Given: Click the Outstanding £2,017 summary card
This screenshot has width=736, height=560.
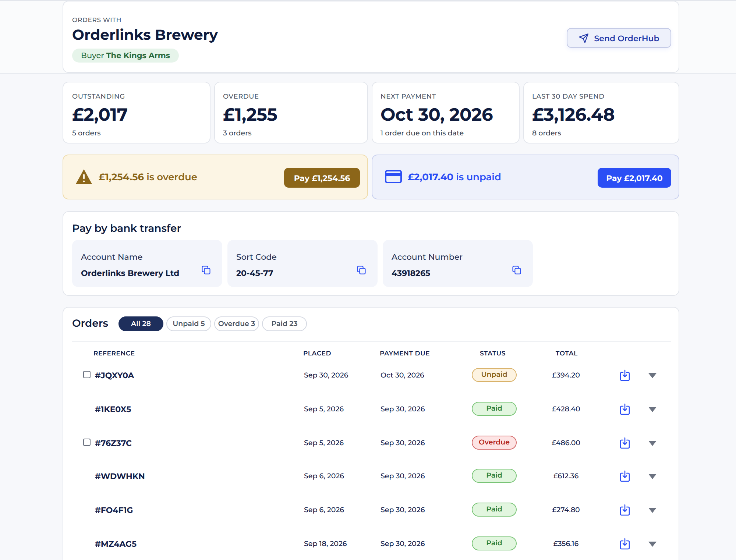Looking at the screenshot, I should tap(137, 113).
